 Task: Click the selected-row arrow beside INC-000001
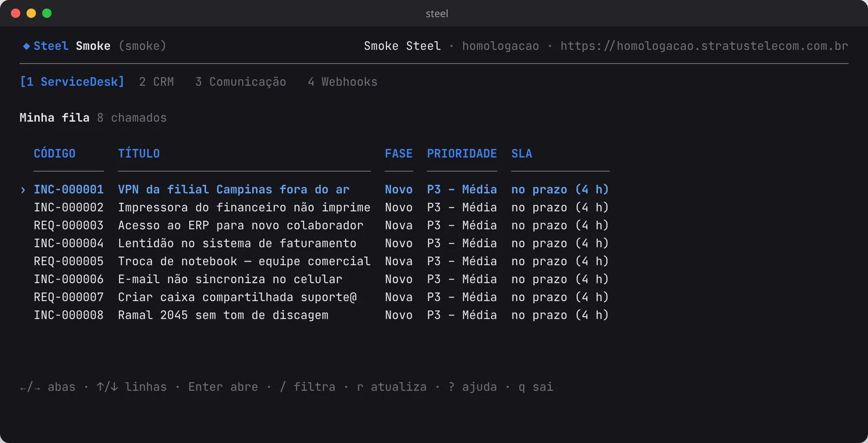point(23,190)
